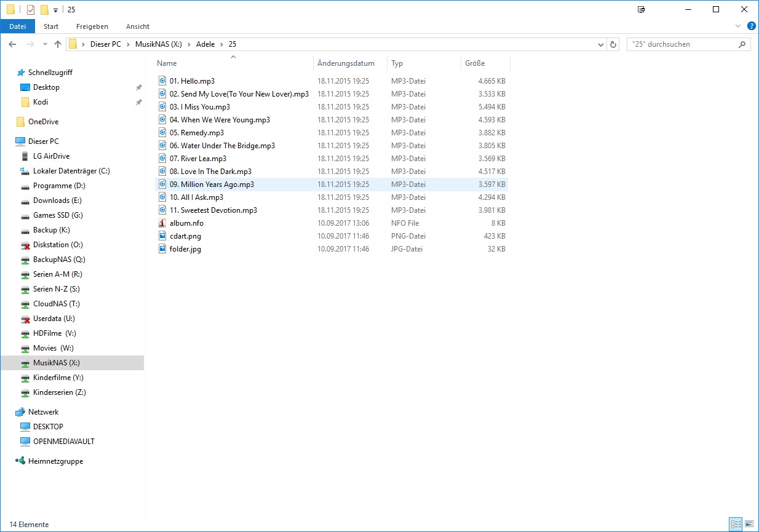The image size is (759, 532).
Task: Click the Heimnetzgruppe icon
Action: [x=20, y=461]
